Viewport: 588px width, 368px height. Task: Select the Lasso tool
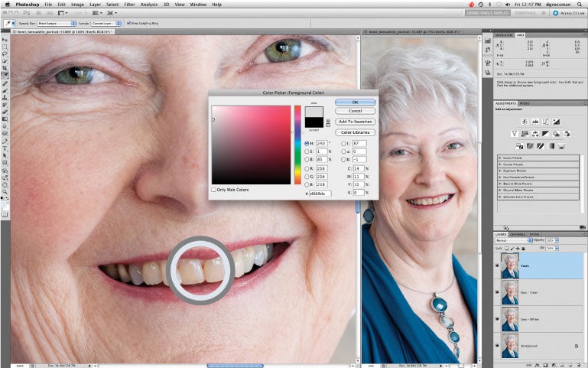[5, 55]
